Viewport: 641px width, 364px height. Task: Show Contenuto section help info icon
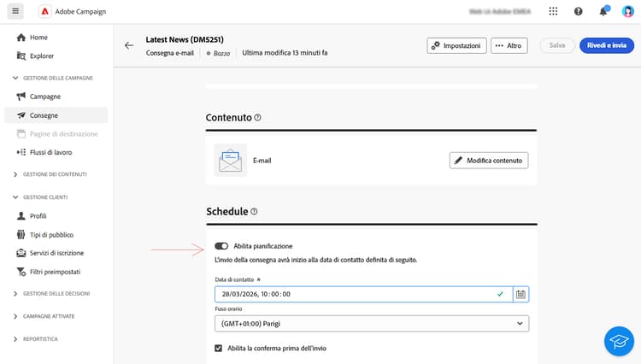(x=257, y=117)
